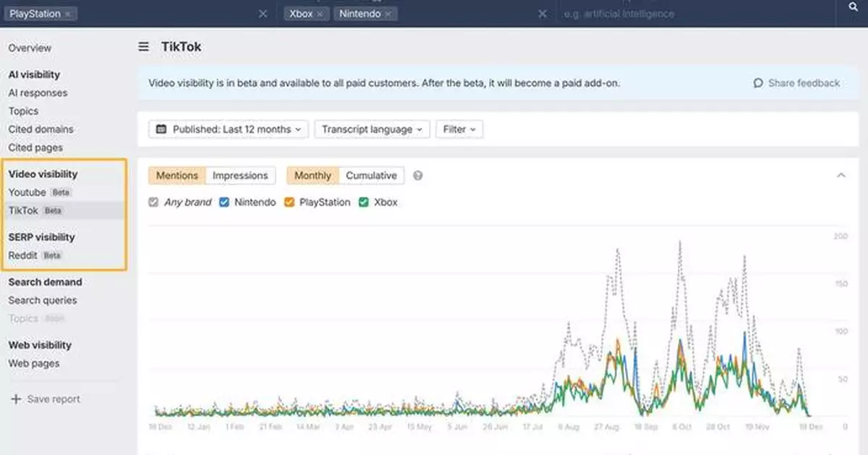Click the speech bubble icon next to Share feedback
Viewport: 868px width, 455px height.
[x=758, y=83]
